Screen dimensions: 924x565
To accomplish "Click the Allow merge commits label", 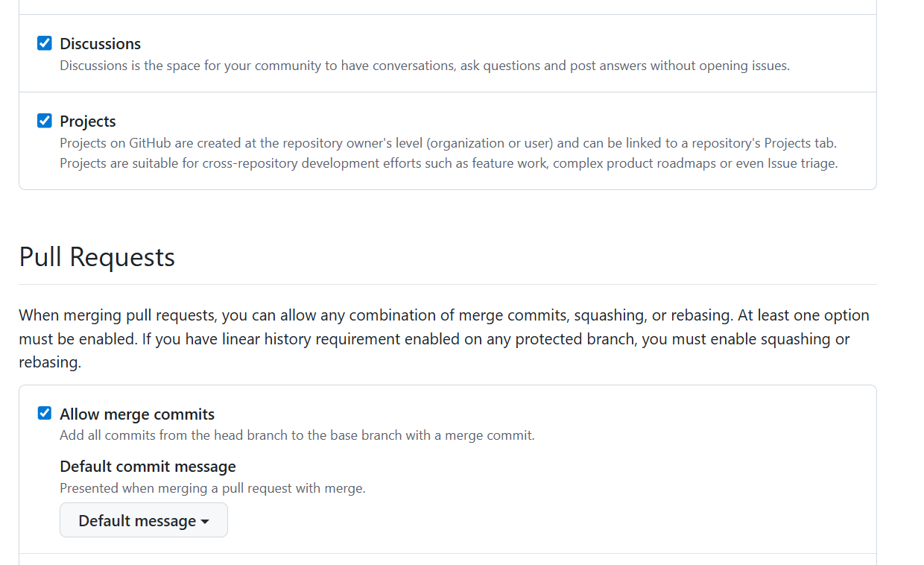I will (x=137, y=414).
